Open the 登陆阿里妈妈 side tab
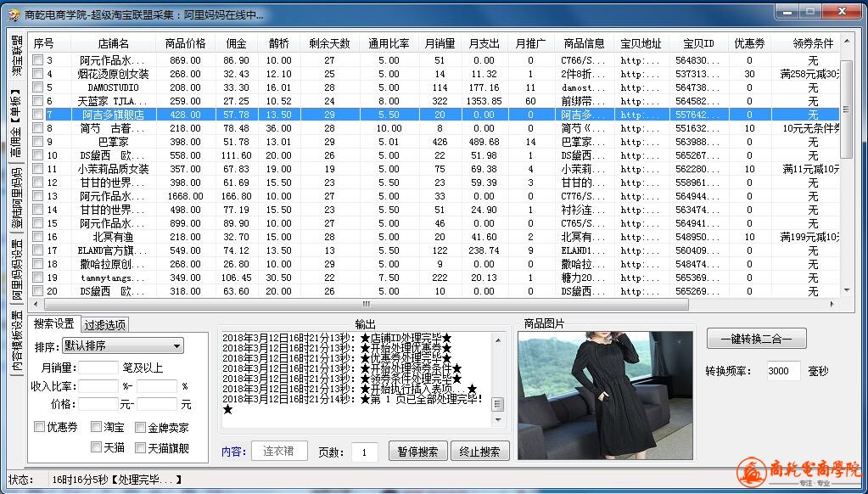This screenshot has width=868, height=494. tap(17, 199)
